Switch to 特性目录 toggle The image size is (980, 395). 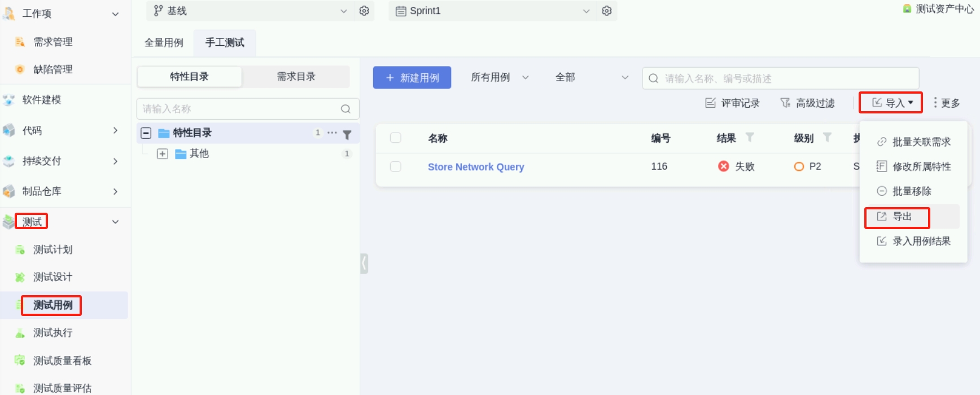coord(189,77)
